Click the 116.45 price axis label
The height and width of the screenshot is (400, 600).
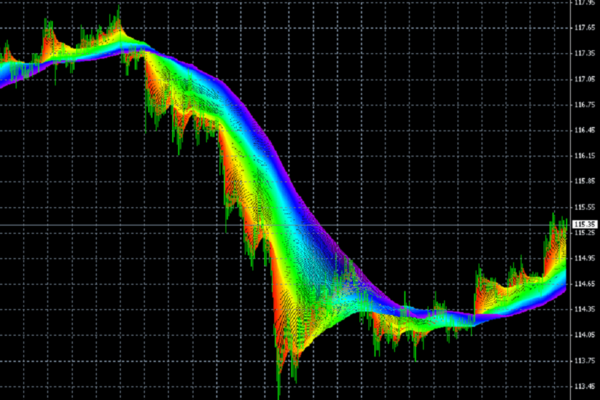click(x=585, y=130)
